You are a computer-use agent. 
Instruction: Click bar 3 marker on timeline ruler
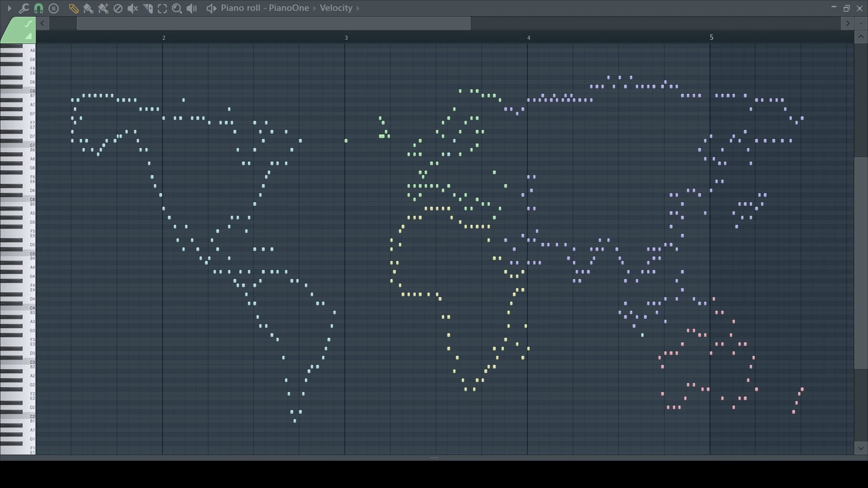tap(346, 38)
